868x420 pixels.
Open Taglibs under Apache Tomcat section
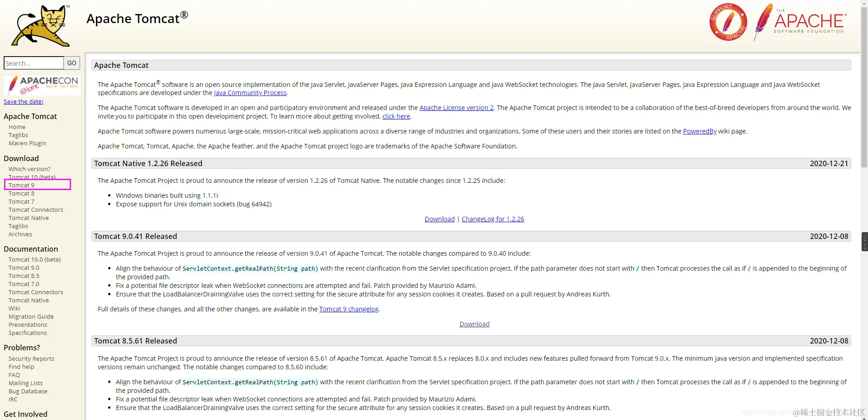[18, 135]
